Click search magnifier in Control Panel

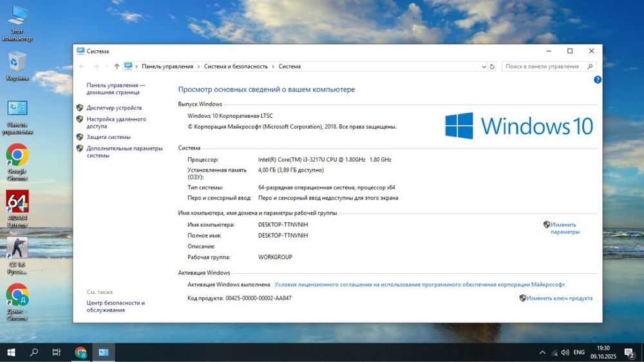click(x=590, y=66)
